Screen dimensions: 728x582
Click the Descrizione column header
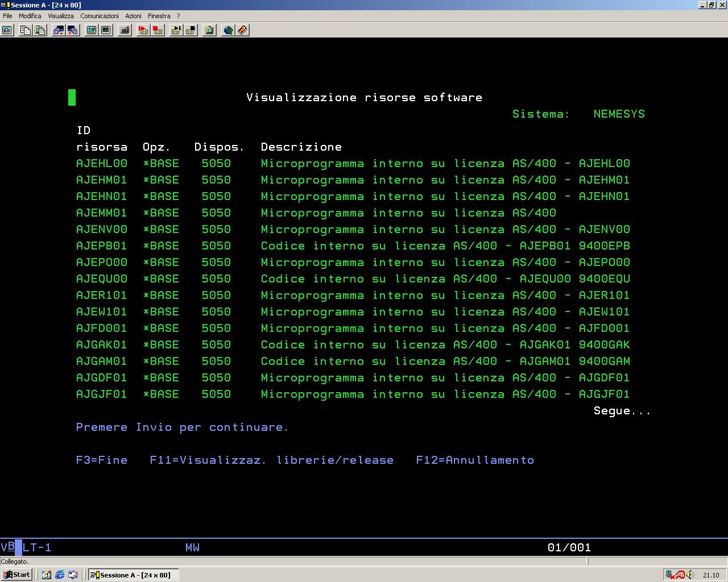pos(301,147)
